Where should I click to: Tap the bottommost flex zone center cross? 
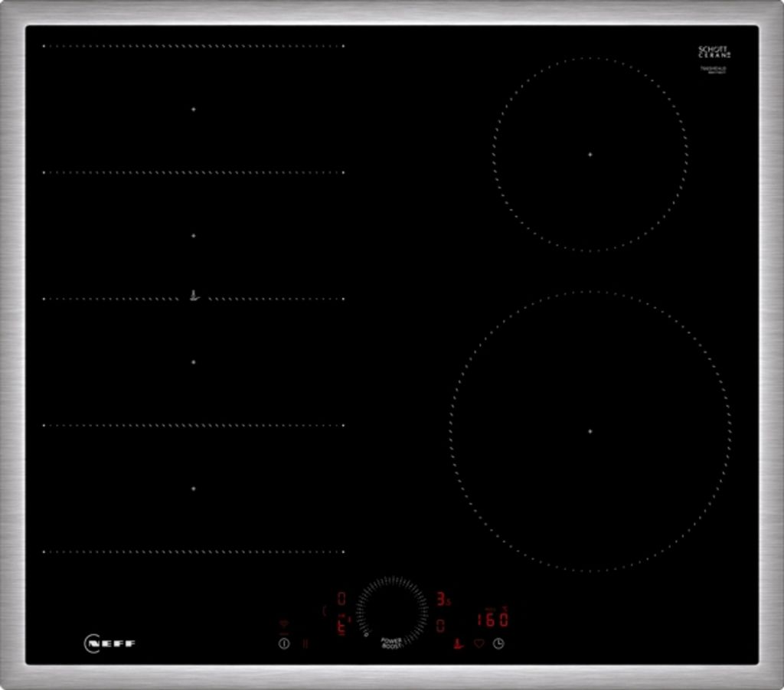pos(193,488)
